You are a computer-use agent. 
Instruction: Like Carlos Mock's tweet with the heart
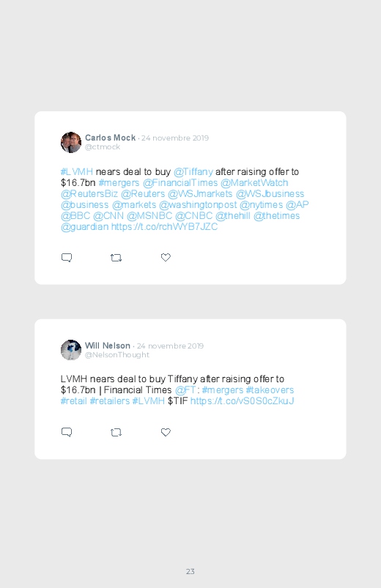click(166, 257)
